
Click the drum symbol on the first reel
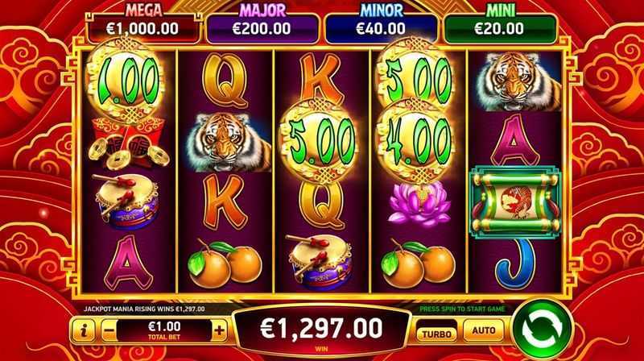click(127, 201)
